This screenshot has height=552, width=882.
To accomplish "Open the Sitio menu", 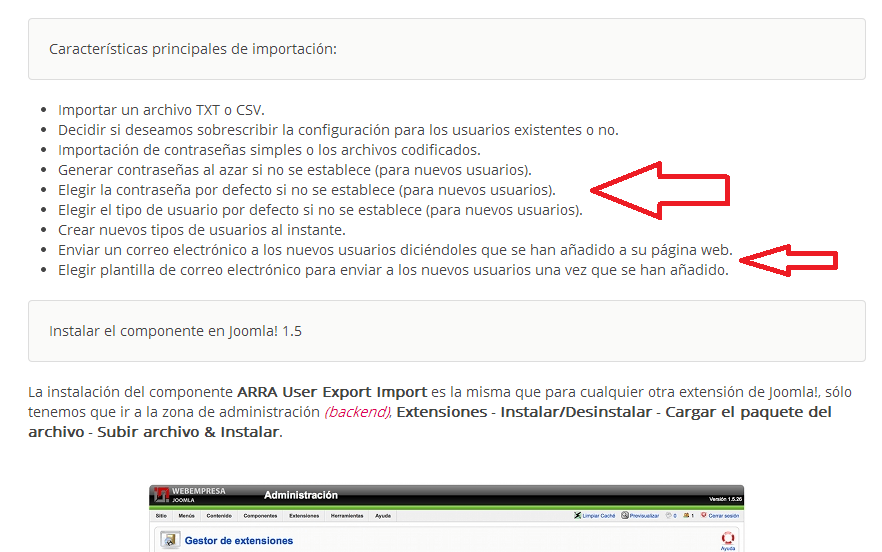I will coord(161,515).
